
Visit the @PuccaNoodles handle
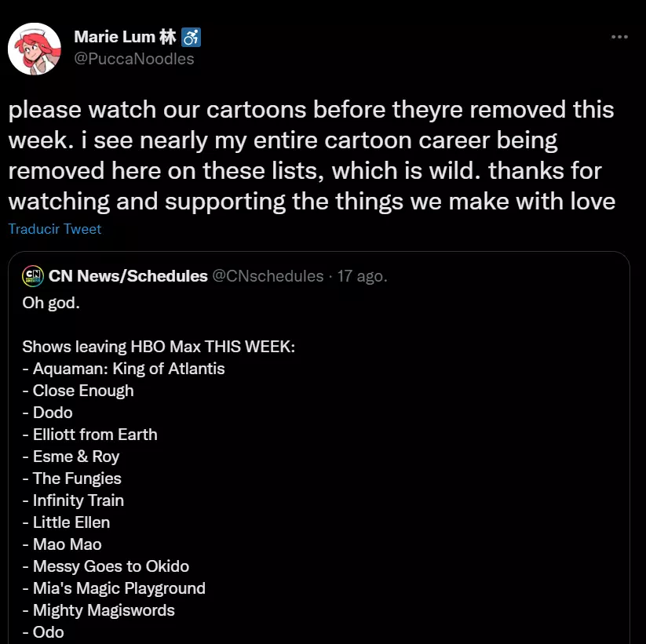coord(133,59)
